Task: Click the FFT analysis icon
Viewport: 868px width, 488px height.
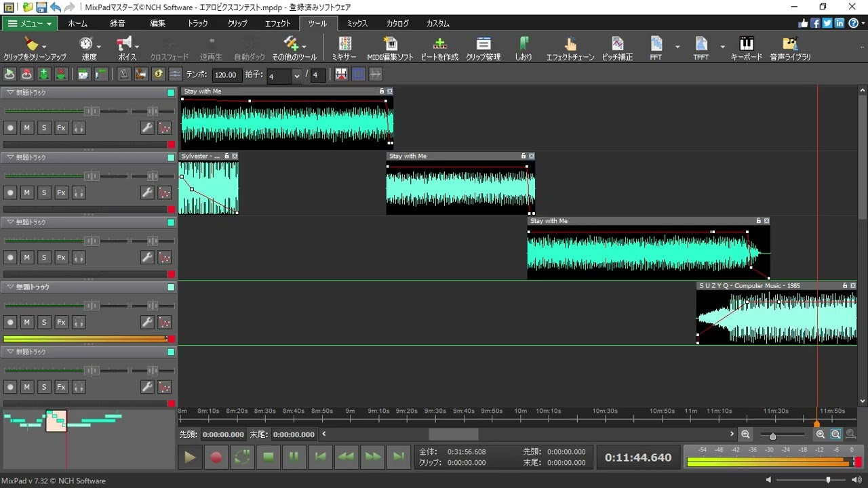Action: (656, 44)
